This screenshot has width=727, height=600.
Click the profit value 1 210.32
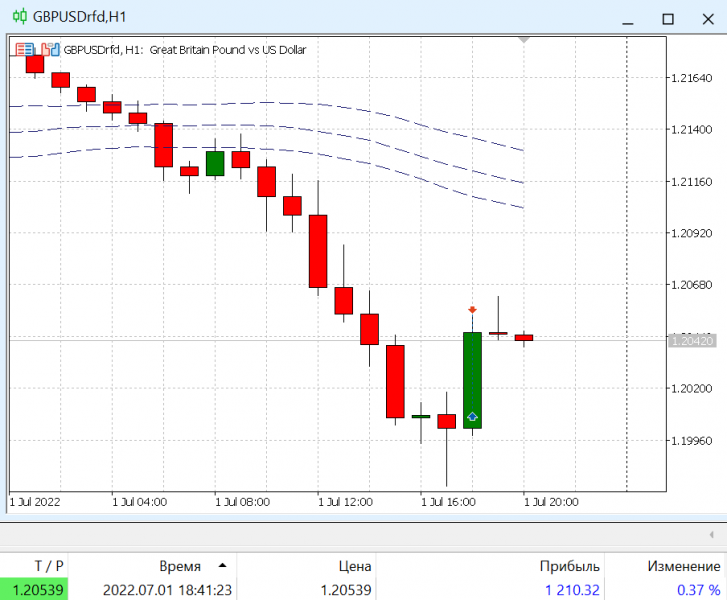(x=572, y=590)
